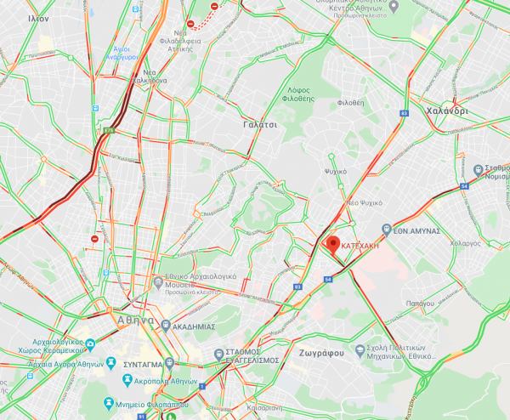Click the Αθήνα city name label

[135, 321]
